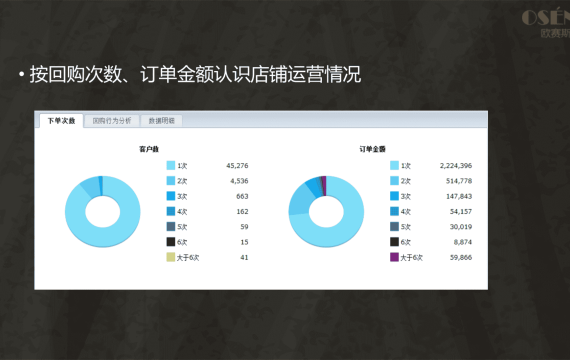
Task: Click 6次 swatch in 客户数 legend
Action: click(170, 242)
